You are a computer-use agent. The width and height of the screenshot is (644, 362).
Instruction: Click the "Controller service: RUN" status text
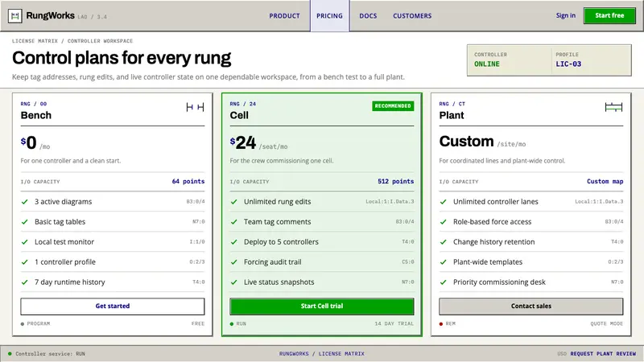click(x=50, y=353)
